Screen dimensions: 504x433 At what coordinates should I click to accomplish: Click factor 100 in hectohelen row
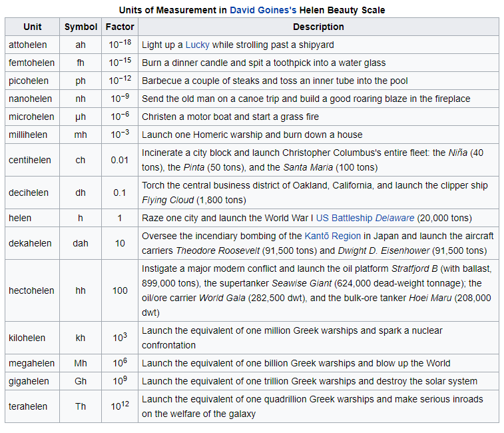tap(120, 290)
